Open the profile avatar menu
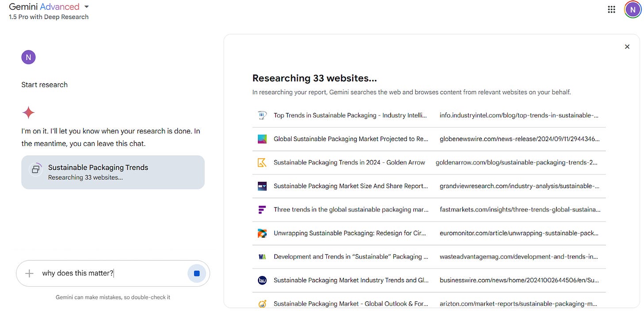 coord(632,9)
